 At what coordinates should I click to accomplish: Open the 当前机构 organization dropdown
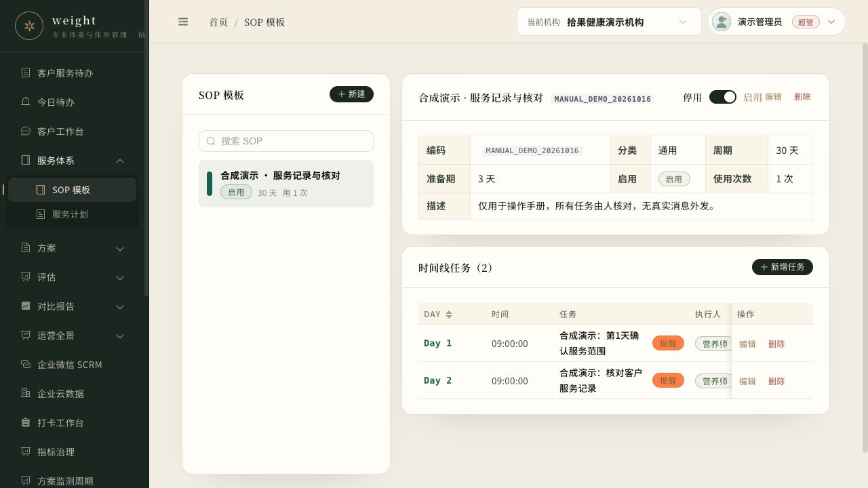(x=609, y=22)
